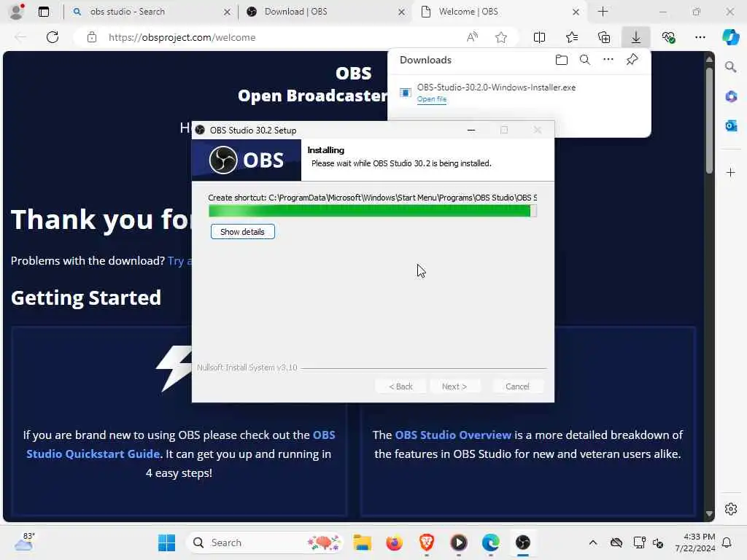This screenshot has height=560, width=747.
Task: Open sidebar settings gear icon
Action: click(x=731, y=509)
